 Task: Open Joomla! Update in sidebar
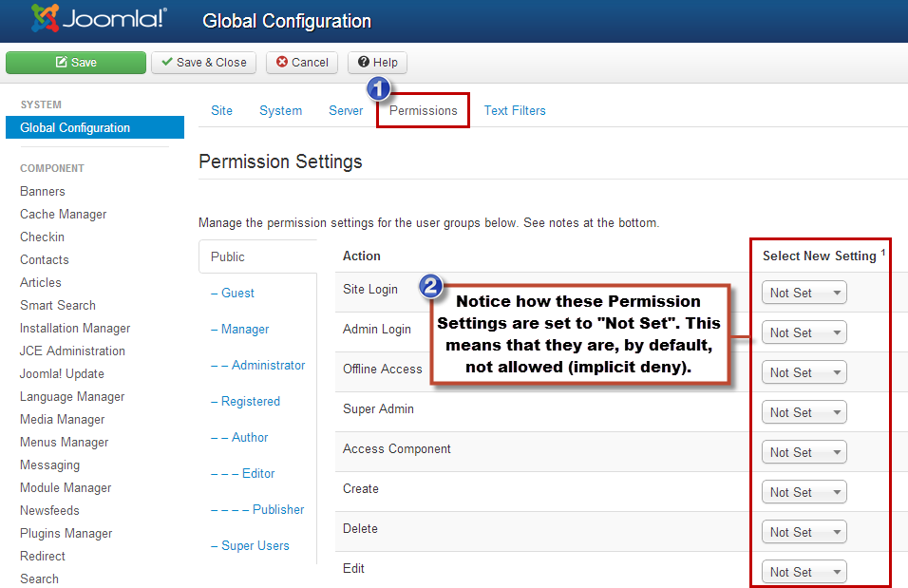62,373
